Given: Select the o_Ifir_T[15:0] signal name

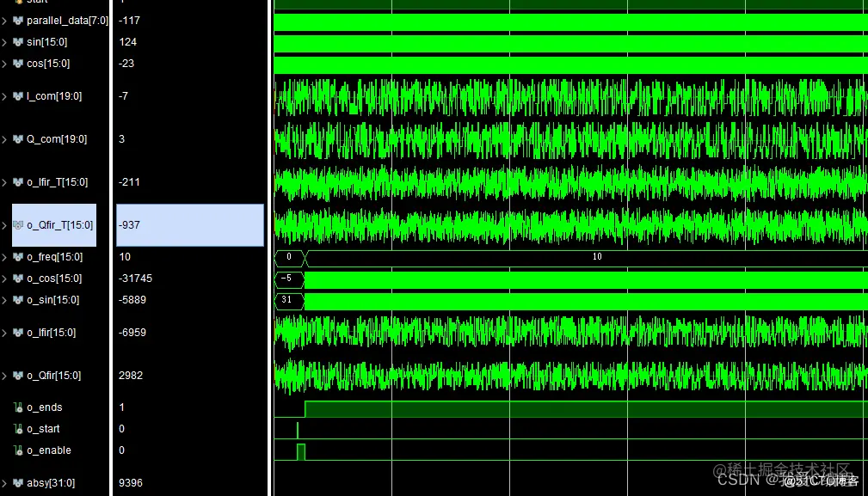Looking at the screenshot, I should (x=58, y=182).
